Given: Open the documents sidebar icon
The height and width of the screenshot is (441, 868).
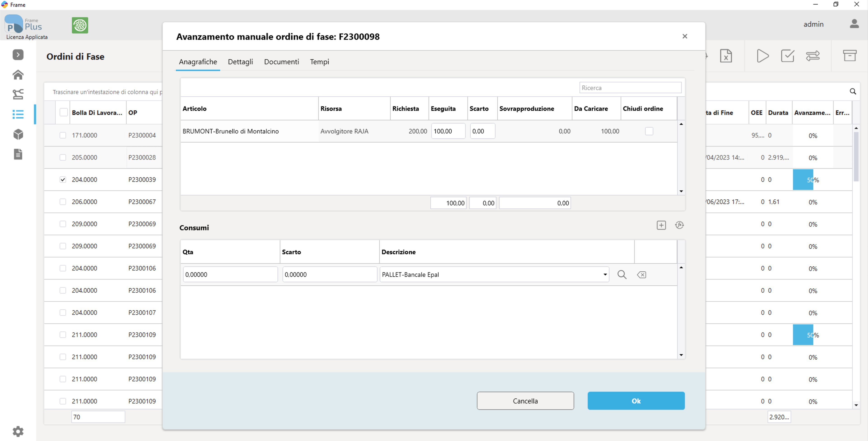Looking at the screenshot, I should [x=18, y=154].
